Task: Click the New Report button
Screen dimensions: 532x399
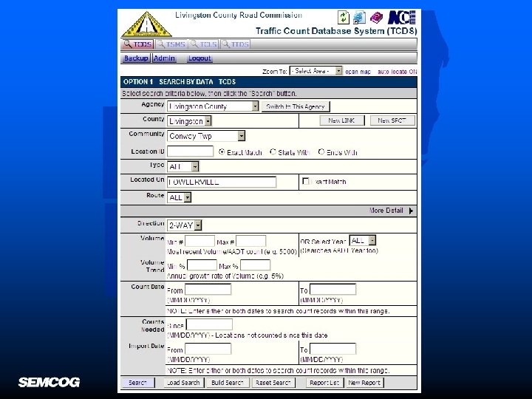Action: (x=364, y=383)
